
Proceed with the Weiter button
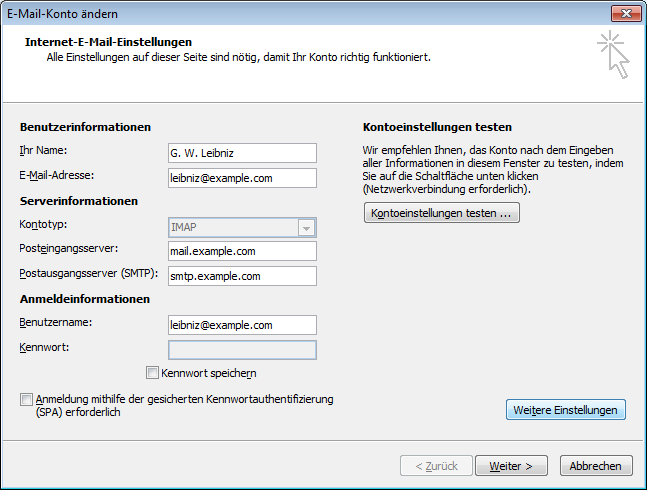(x=511, y=466)
